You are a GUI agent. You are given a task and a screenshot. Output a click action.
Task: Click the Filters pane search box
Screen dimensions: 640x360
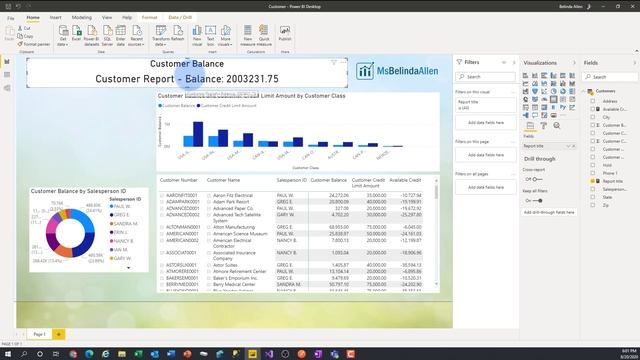[x=486, y=77]
